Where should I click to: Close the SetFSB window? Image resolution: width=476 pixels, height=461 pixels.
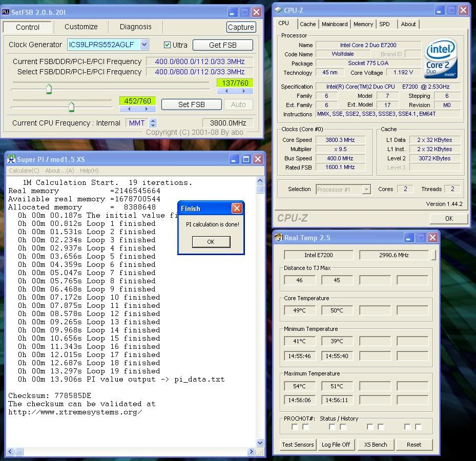pos(257,12)
